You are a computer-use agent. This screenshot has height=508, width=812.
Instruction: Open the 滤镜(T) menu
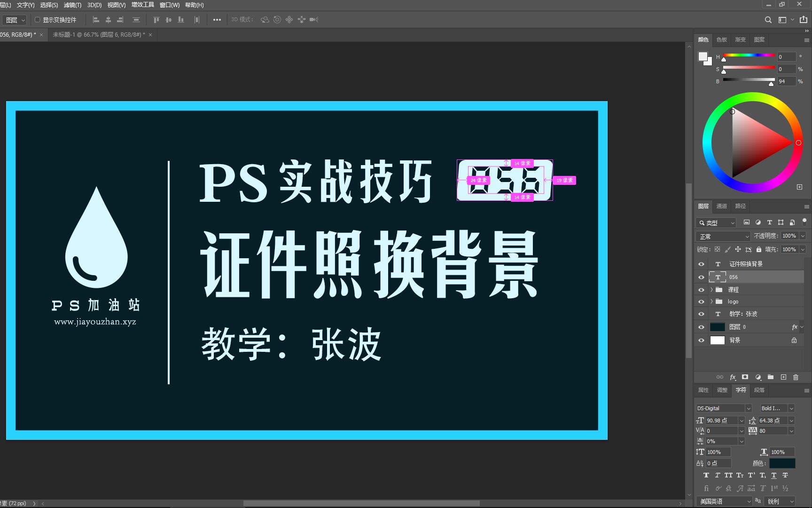point(72,5)
